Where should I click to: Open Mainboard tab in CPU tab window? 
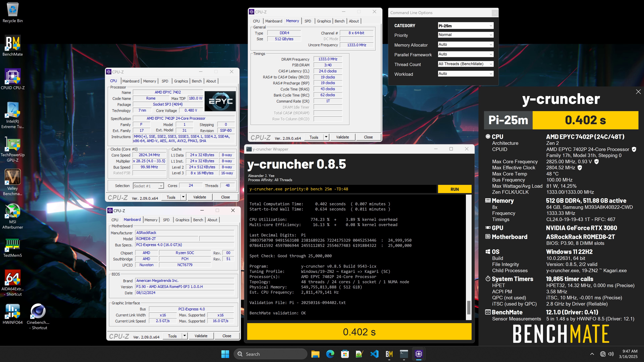click(131, 81)
